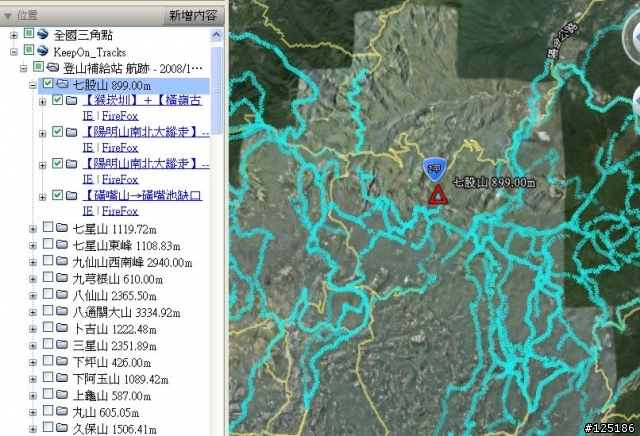Collapse the 七股山 899.00m folder
This screenshot has height=436, width=640.
(x=33, y=85)
